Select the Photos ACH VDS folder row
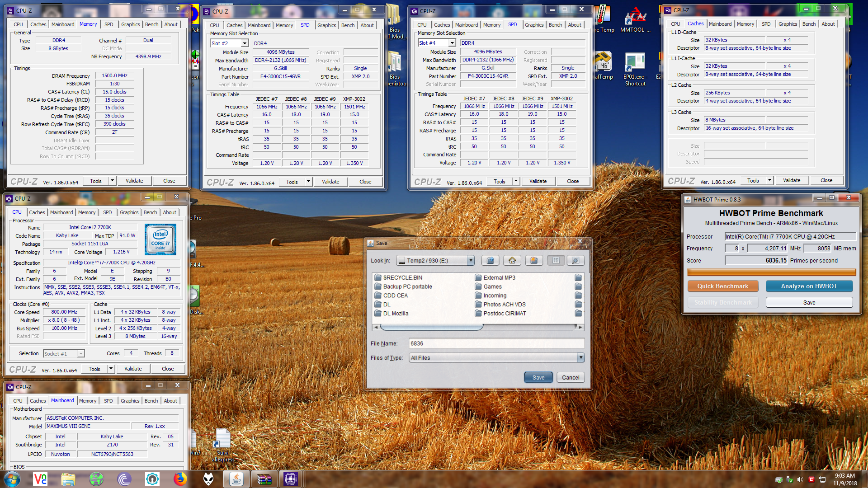 click(500, 305)
